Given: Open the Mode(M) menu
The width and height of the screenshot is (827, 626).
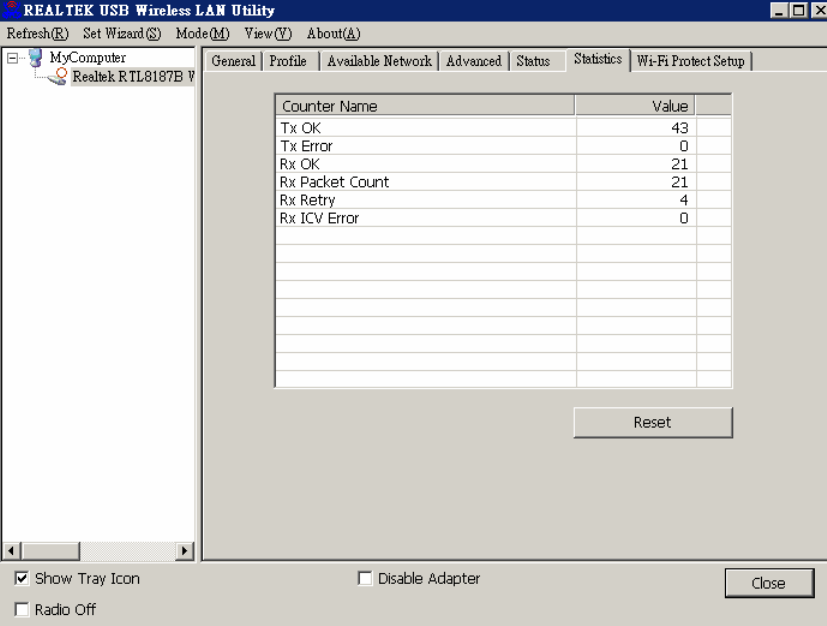Looking at the screenshot, I should [x=203, y=34].
